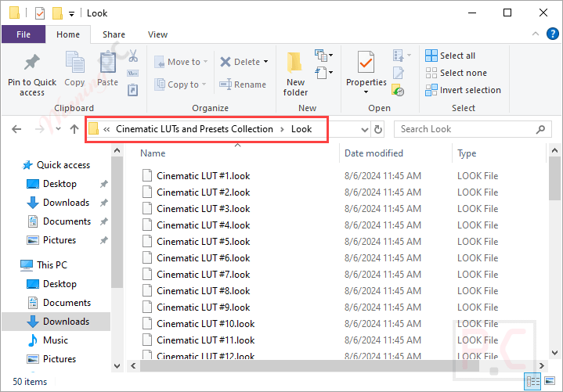Open the View ribbon tab
563x392 pixels.
coord(157,34)
